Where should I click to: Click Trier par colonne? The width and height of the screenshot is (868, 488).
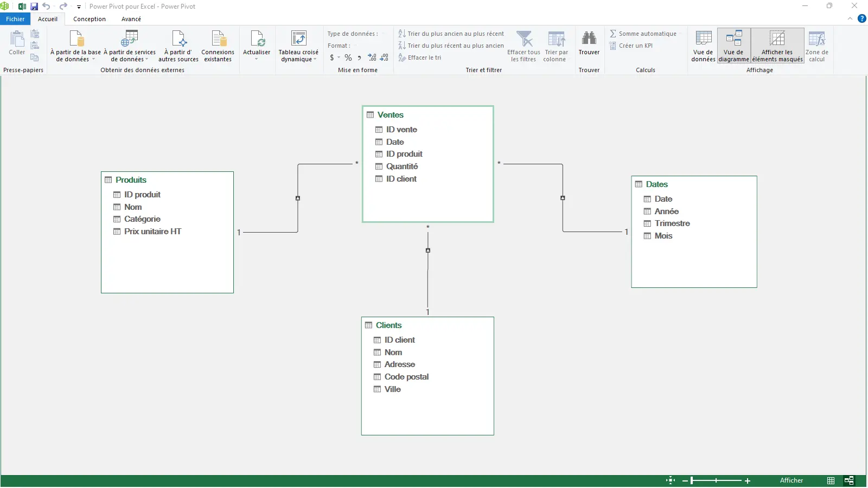click(x=556, y=46)
